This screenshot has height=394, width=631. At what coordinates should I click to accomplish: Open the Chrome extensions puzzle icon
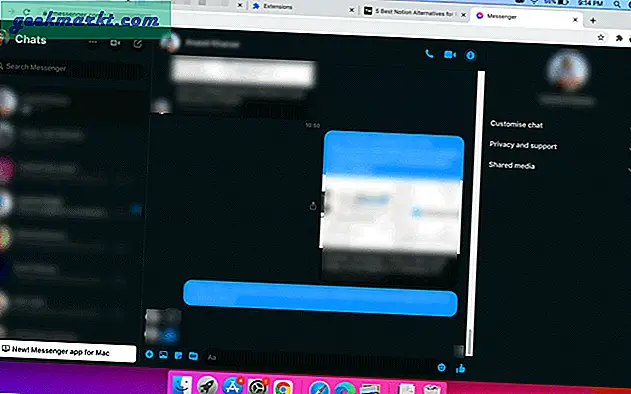(x=619, y=38)
